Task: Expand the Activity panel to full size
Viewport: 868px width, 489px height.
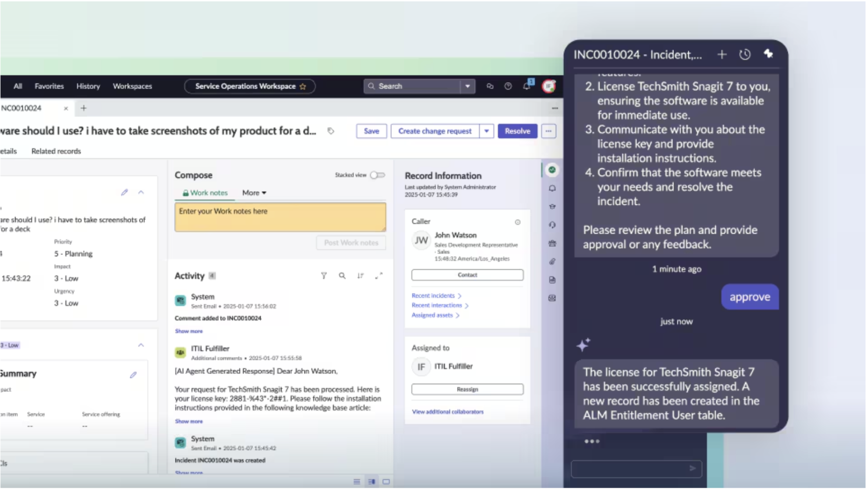Action: (x=379, y=275)
